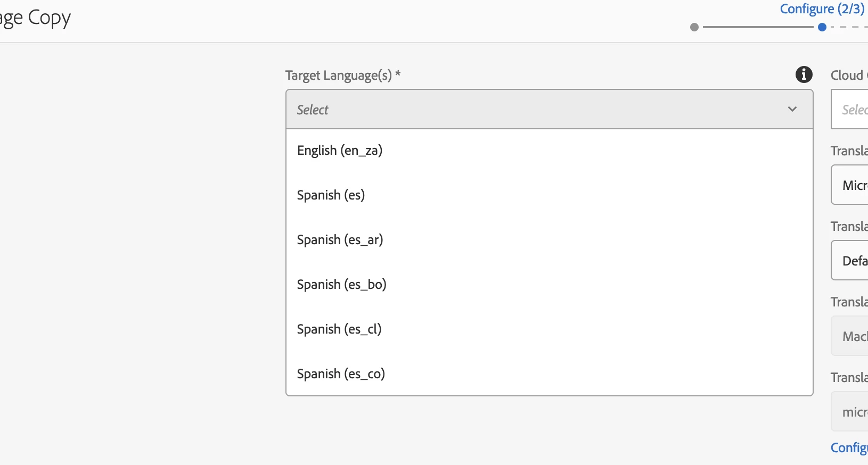Pick Spanish (es_ar) as target language
Image resolution: width=868 pixels, height=465 pixels.
click(x=340, y=240)
